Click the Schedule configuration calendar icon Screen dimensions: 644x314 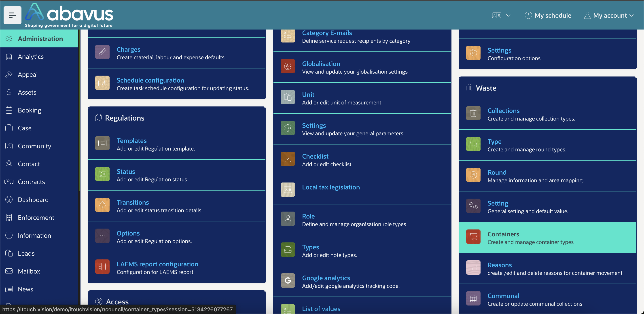coord(102,83)
